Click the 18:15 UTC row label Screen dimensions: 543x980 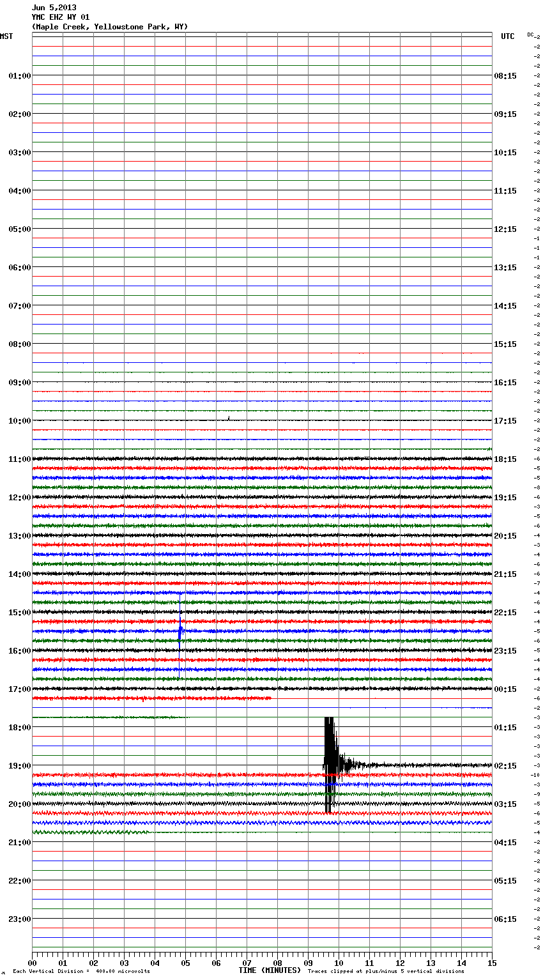pyautogui.click(x=505, y=459)
